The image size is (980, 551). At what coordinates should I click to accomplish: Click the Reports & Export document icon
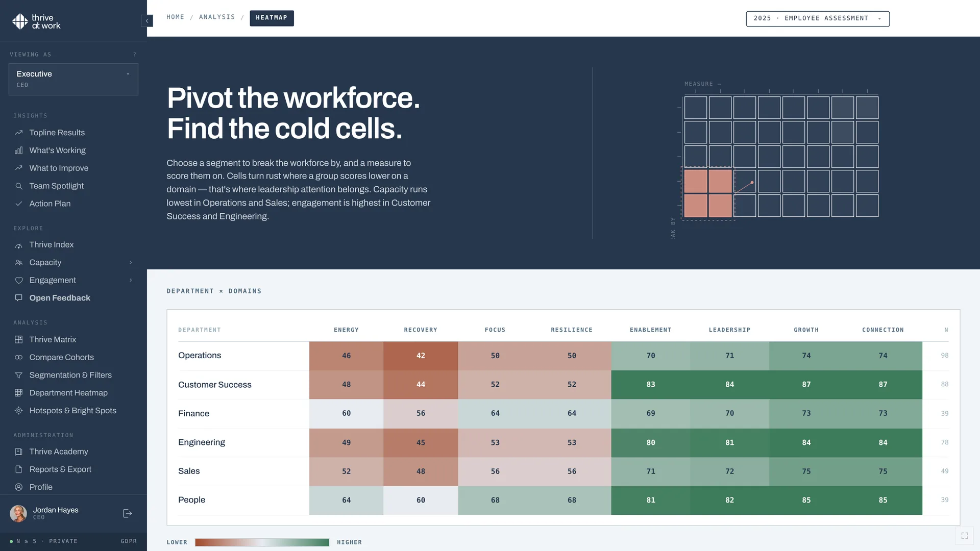tap(19, 469)
